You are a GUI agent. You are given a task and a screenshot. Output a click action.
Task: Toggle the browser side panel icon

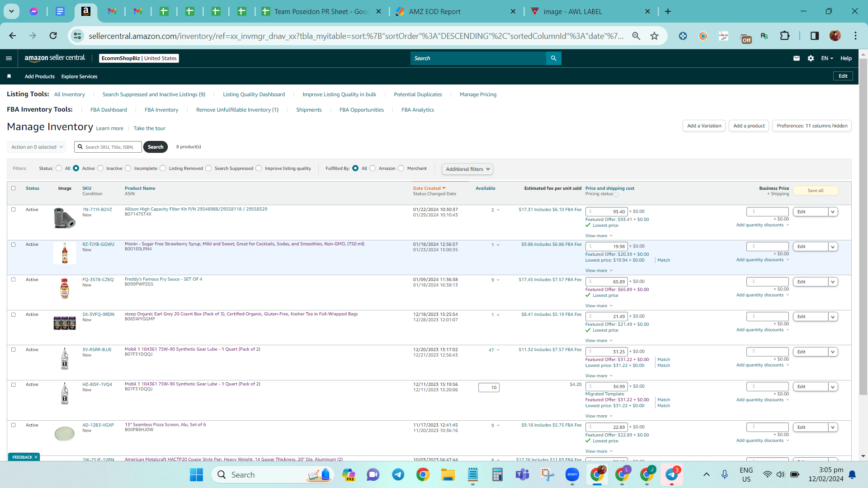pyautogui.click(x=815, y=36)
